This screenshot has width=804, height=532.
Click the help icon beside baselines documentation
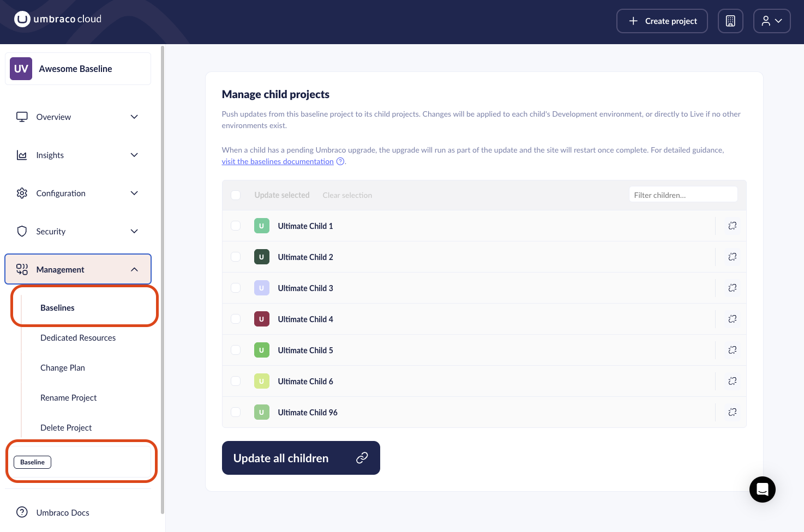(x=340, y=161)
